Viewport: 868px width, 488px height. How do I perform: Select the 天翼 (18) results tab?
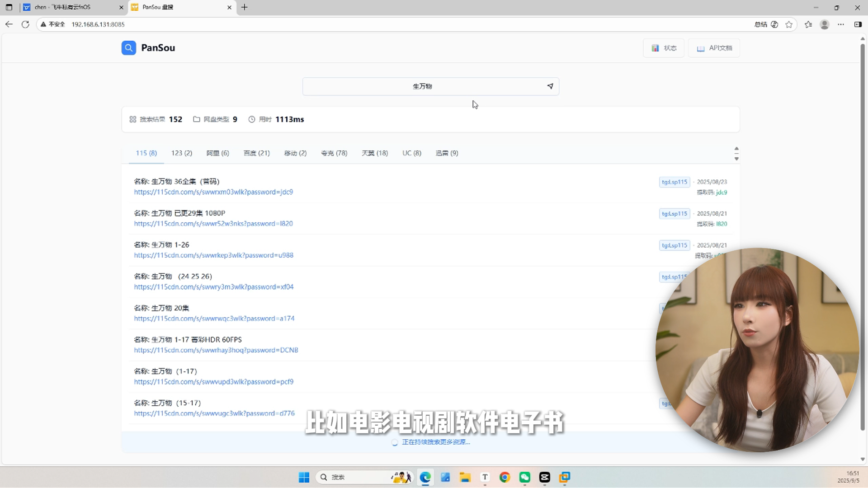(374, 153)
